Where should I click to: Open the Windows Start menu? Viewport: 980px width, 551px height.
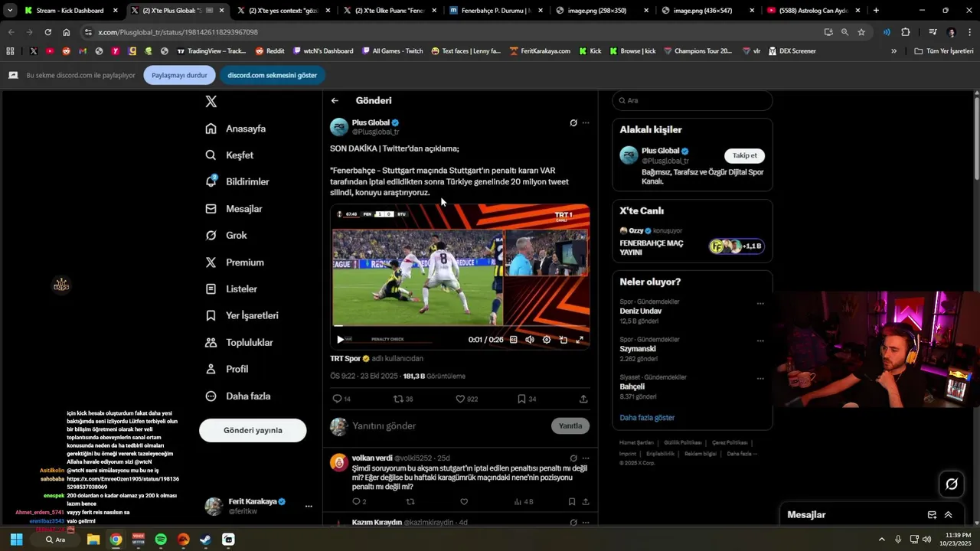click(16, 540)
